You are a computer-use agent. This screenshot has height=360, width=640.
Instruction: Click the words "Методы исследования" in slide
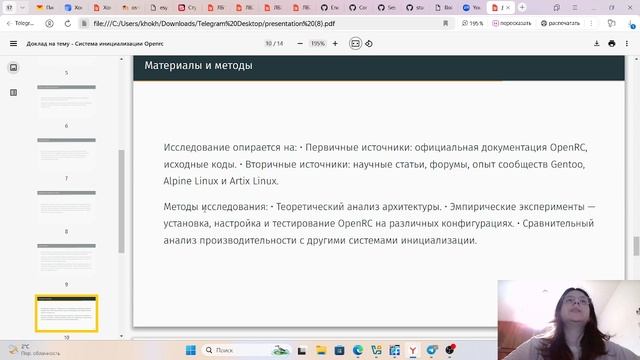pyautogui.click(x=215, y=207)
